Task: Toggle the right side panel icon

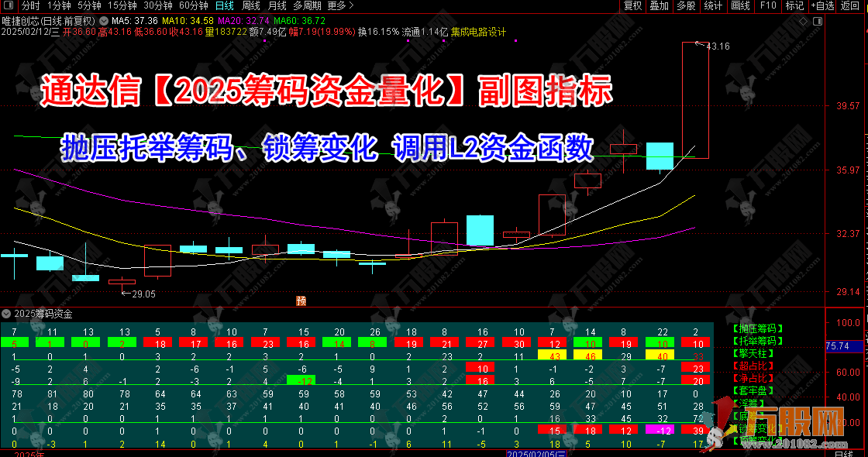Action: 818,21
